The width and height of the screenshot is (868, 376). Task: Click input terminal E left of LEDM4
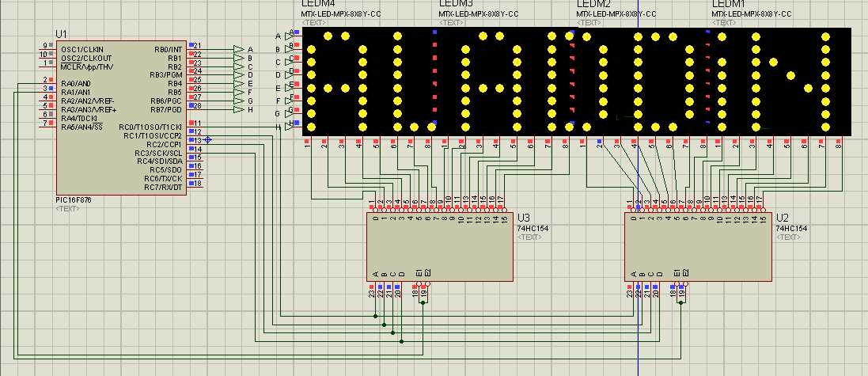click(x=289, y=88)
